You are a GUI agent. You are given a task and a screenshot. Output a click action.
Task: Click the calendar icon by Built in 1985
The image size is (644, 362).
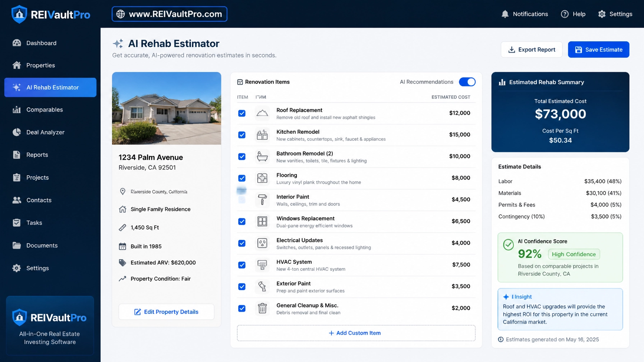point(123,246)
